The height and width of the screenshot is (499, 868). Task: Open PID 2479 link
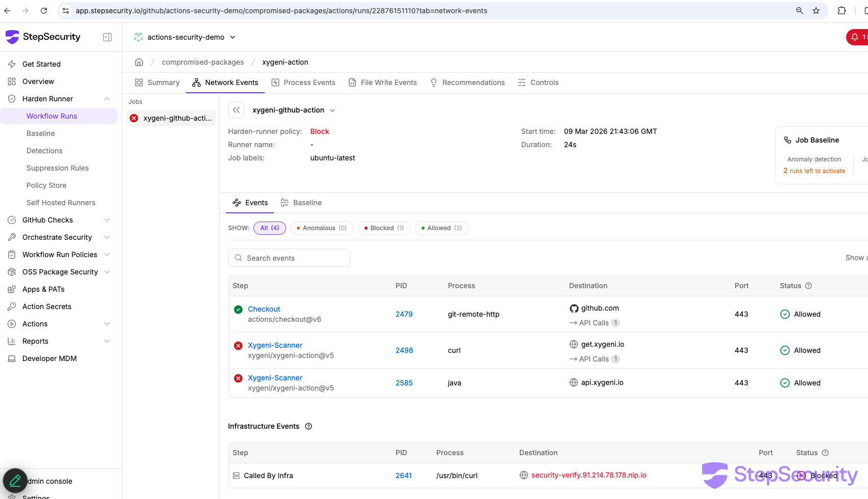coord(404,314)
